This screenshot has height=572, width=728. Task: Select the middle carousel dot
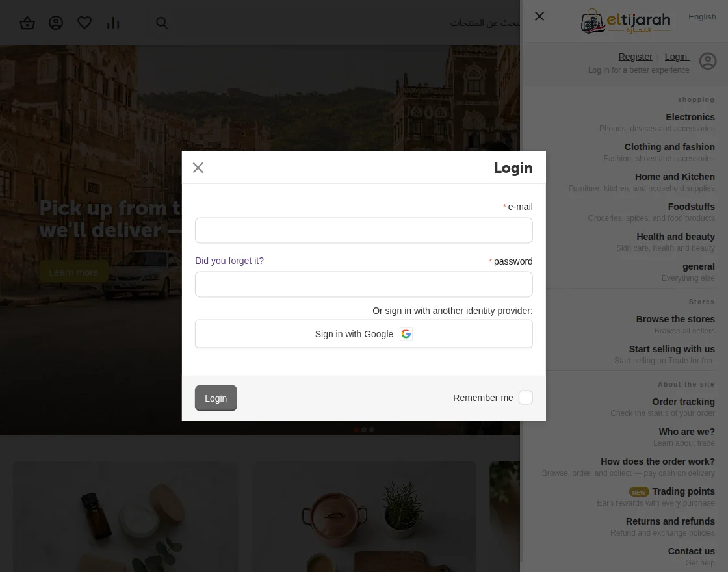coord(364,430)
